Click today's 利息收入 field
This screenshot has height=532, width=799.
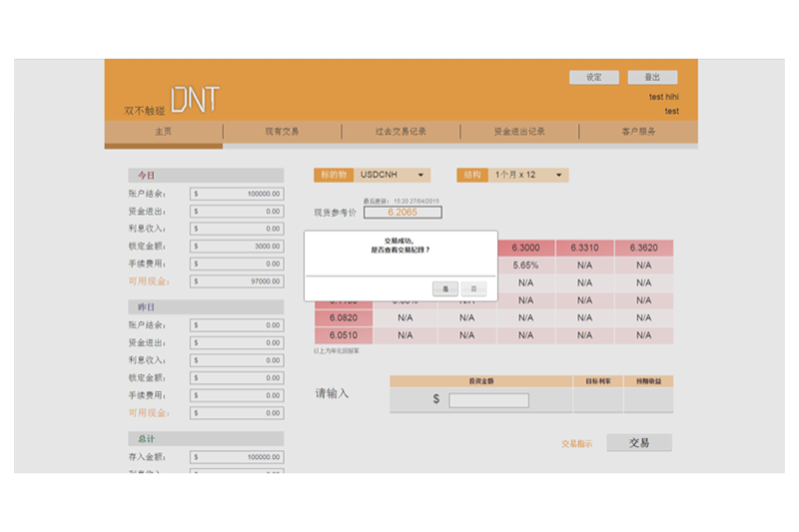click(237, 230)
